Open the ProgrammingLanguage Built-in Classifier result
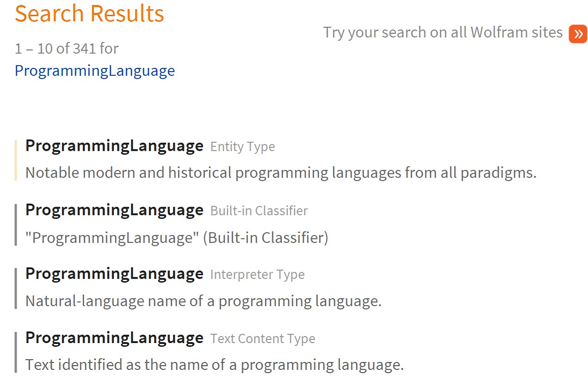Image resolution: width=588 pixels, height=380 pixels. click(x=114, y=210)
